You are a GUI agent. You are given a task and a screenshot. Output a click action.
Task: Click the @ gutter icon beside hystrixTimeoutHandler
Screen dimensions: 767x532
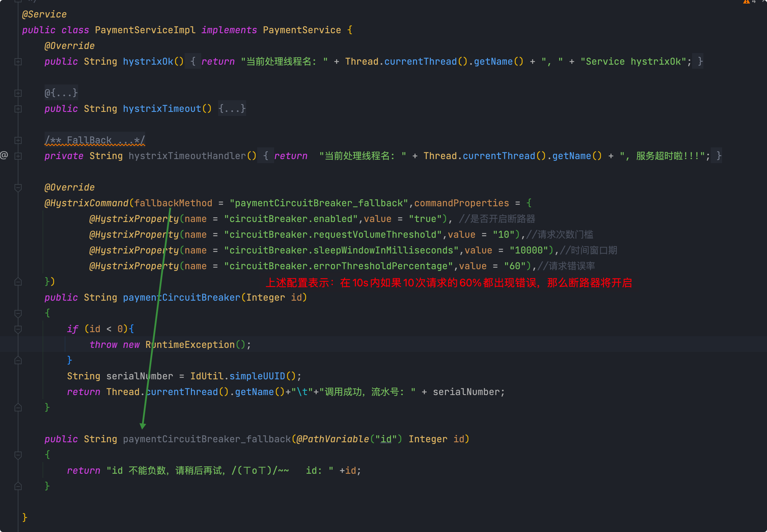(x=4, y=155)
